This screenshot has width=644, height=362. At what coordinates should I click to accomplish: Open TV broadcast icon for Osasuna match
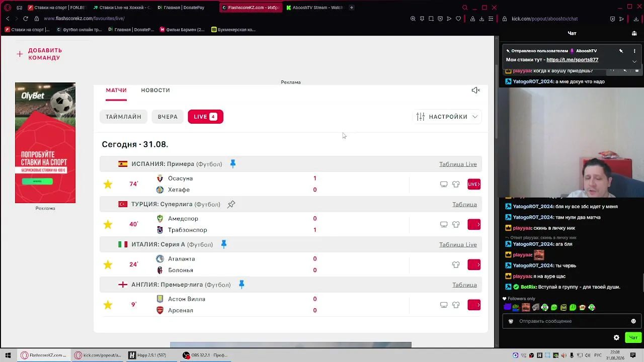(444, 184)
